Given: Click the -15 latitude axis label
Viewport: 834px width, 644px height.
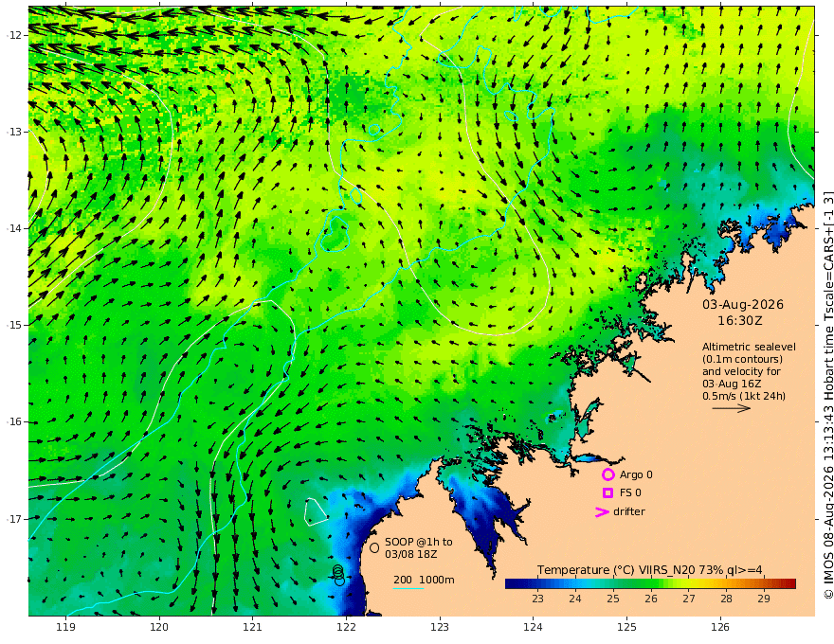Looking at the screenshot, I should pos(14,325).
